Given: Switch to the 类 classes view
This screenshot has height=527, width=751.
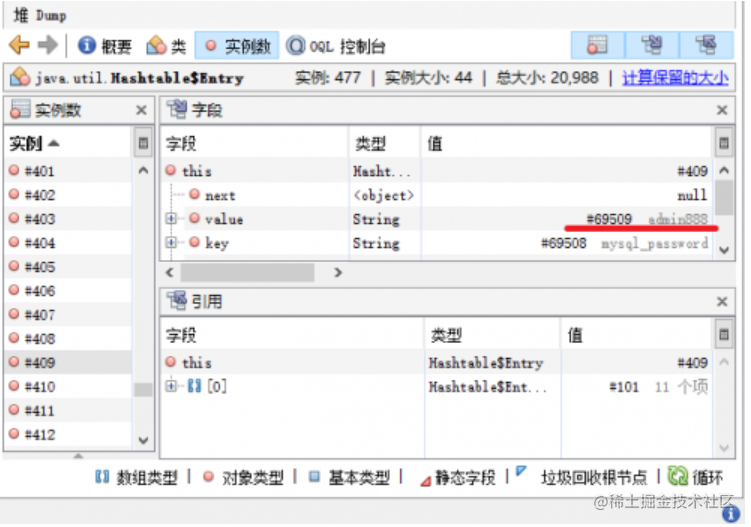Looking at the screenshot, I should (x=166, y=46).
